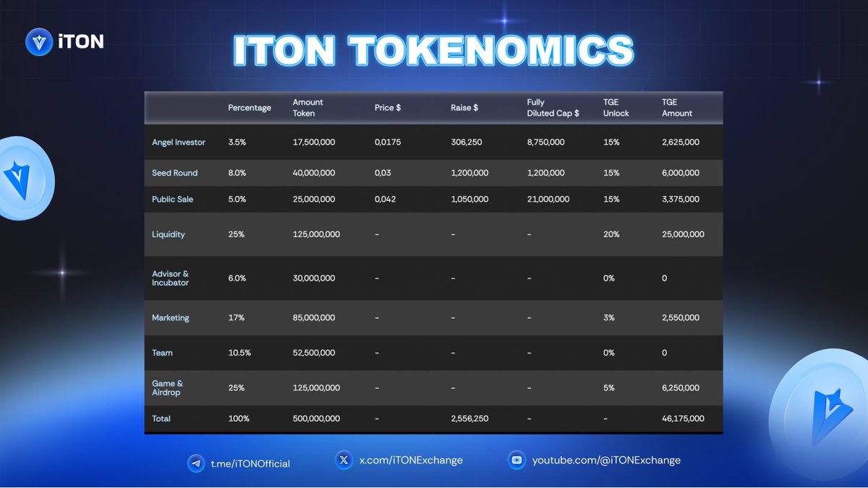Click the 3% TGE unlock cell

pos(609,317)
